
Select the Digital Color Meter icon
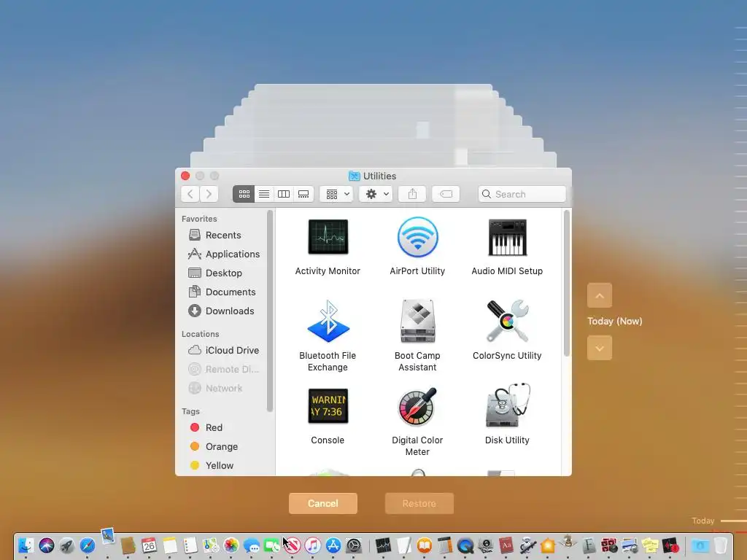pyautogui.click(x=417, y=406)
